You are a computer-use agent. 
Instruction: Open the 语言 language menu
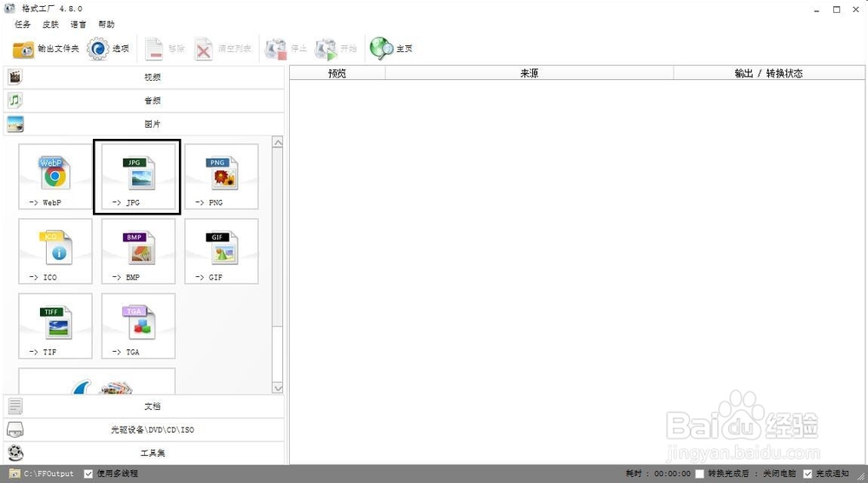tap(78, 24)
